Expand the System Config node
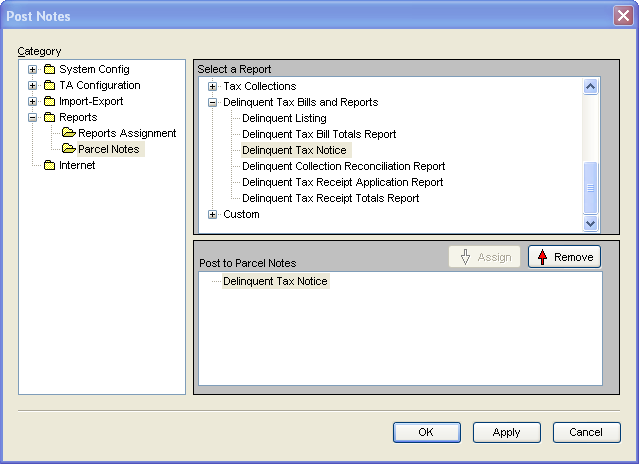This screenshot has width=639, height=464. tap(33, 69)
